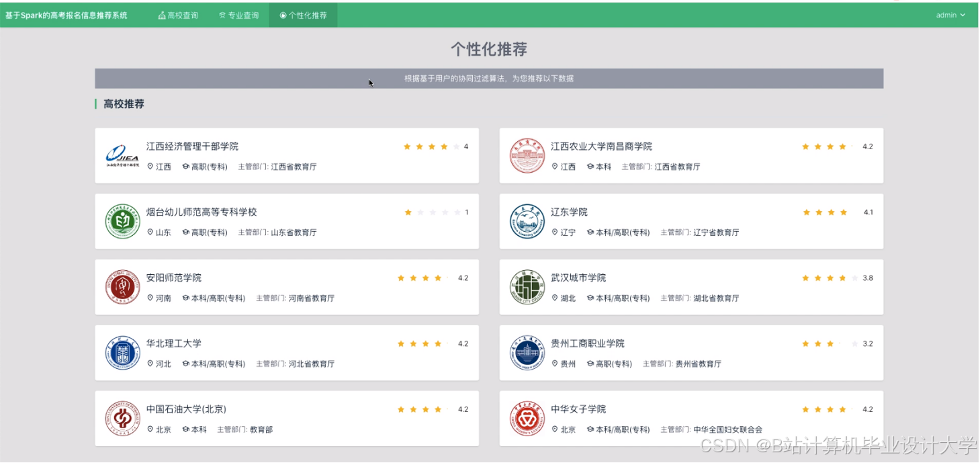The image size is (980, 463).
Task: Click the green 烟台幼儿师范高等专科学校 logo
Action: [x=123, y=220]
